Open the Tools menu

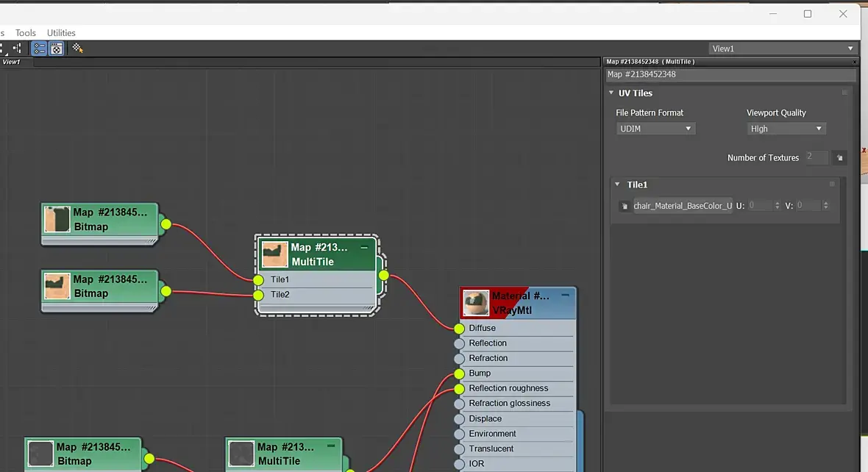[26, 32]
